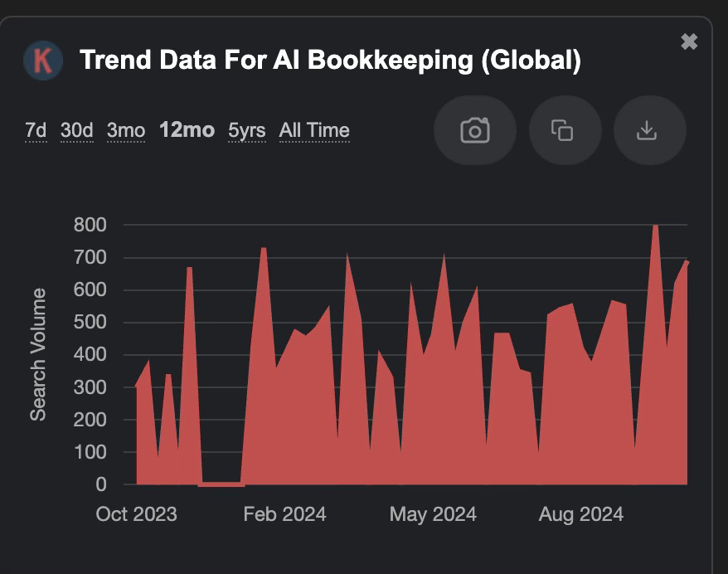This screenshot has height=574, width=728.
Task: Download trend data with the download icon
Action: [649, 130]
